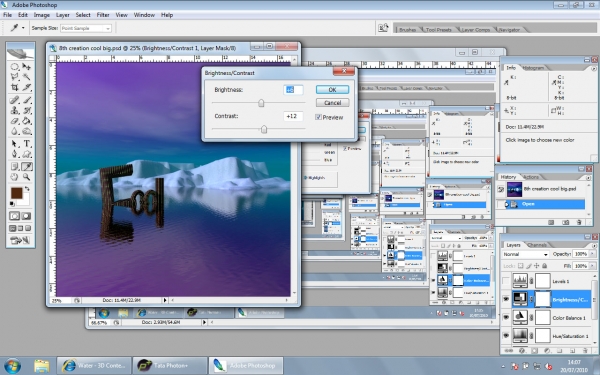Switch to the Channels tab
The width and height of the screenshot is (600, 375).
536,245
